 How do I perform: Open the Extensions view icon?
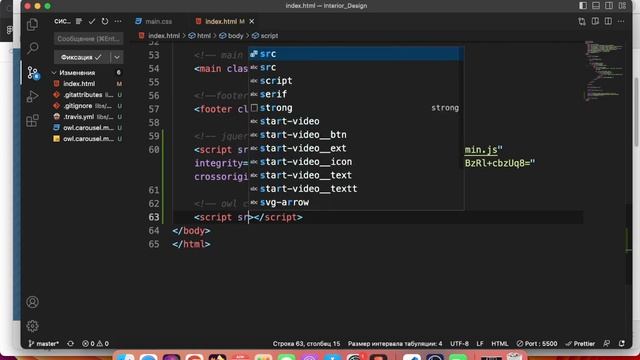(x=32, y=120)
